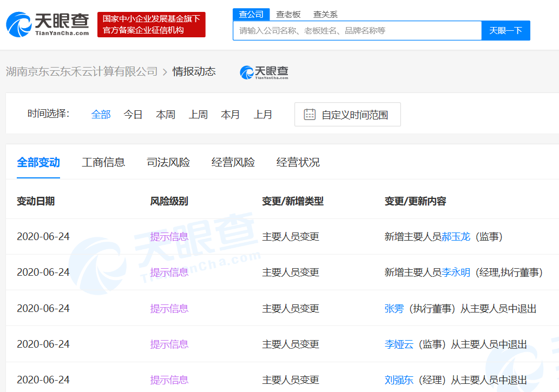Click 提示信息 risk level in first row
The width and height of the screenshot is (559, 392).
point(169,237)
